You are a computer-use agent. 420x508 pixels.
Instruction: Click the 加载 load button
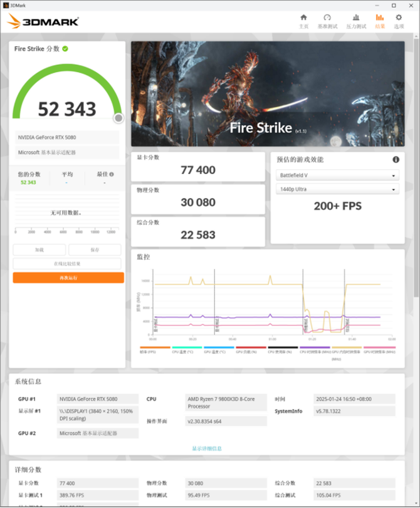tap(39, 250)
